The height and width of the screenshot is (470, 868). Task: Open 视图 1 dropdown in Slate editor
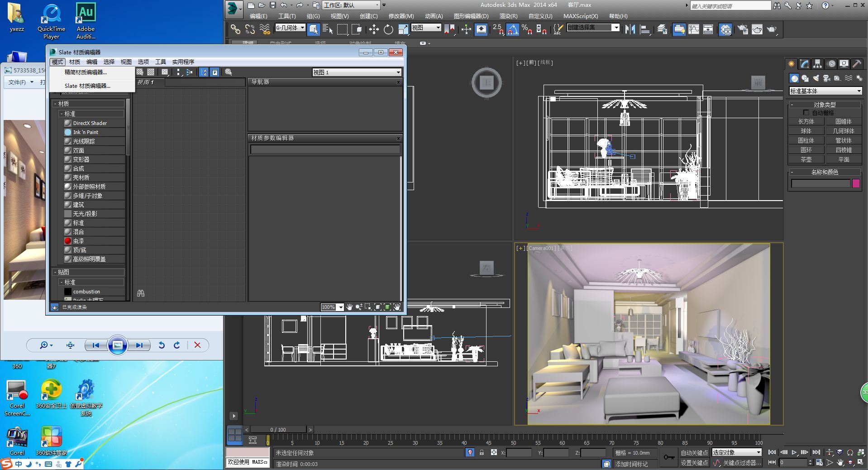point(357,72)
